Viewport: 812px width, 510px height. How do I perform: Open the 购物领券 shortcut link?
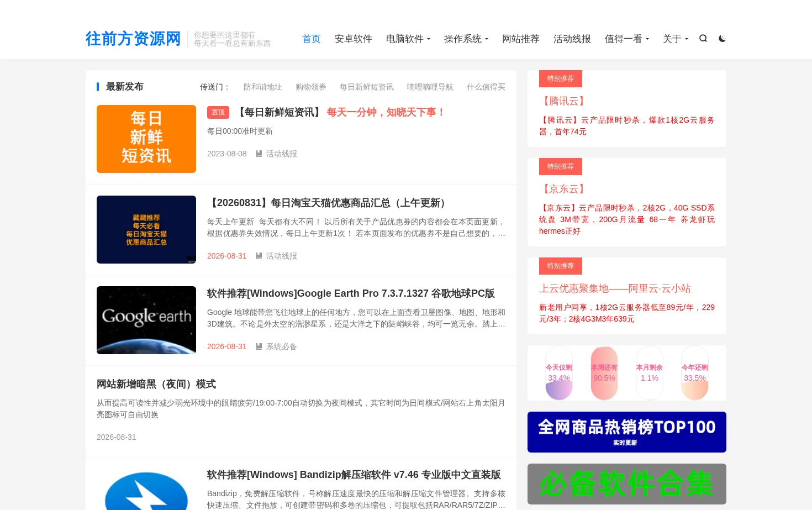311,87
